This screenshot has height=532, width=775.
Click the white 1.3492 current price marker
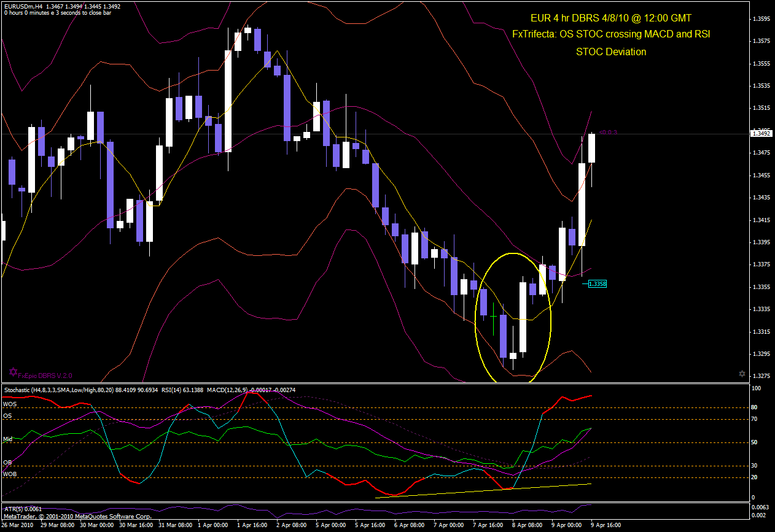point(761,133)
